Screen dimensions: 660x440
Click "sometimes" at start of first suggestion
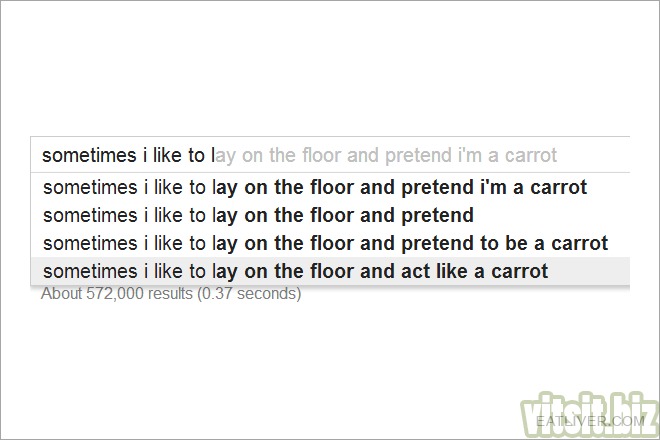(x=90, y=187)
